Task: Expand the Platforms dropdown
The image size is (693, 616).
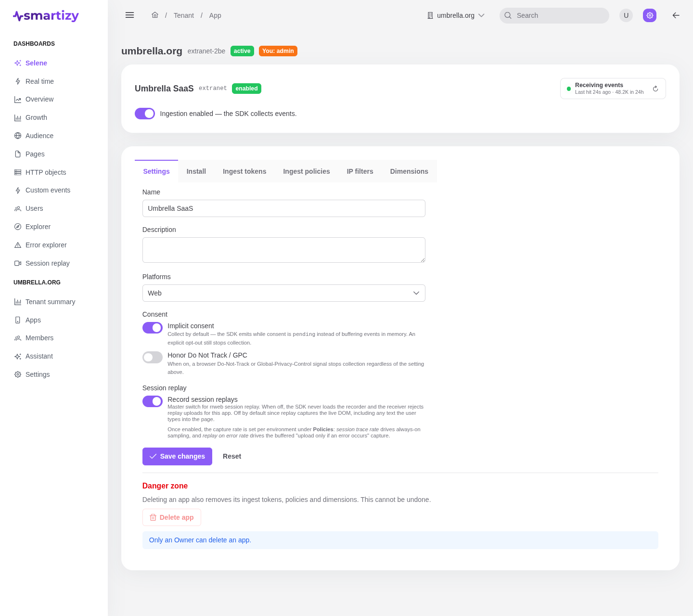Action: [284, 293]
